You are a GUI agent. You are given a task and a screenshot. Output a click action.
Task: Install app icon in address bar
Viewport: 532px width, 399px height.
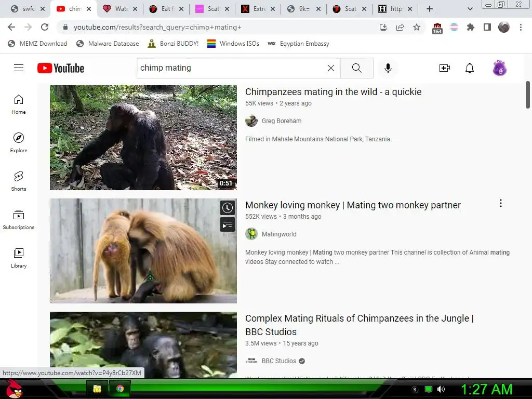pyautogui.click(x=383, y=27)
